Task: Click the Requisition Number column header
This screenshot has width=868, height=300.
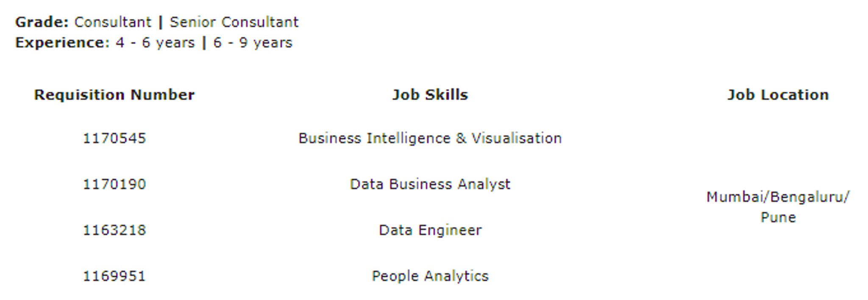Action: [x=114, y=95]
